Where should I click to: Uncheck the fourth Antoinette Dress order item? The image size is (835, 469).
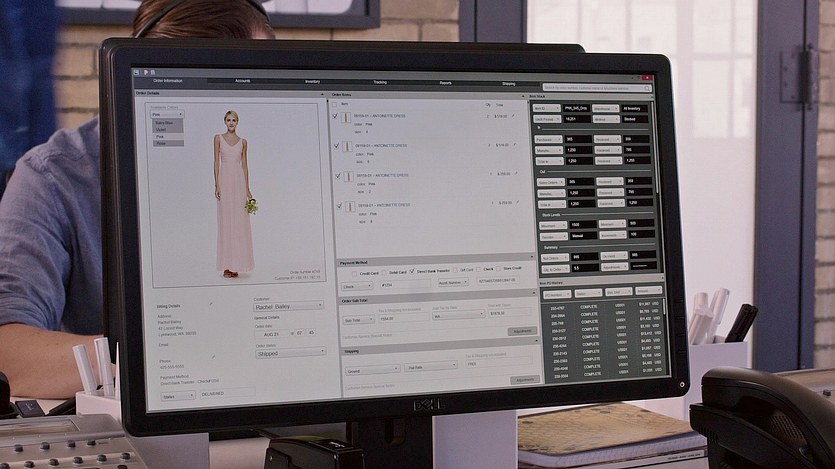pyautogui.click(x=340, y=205)
